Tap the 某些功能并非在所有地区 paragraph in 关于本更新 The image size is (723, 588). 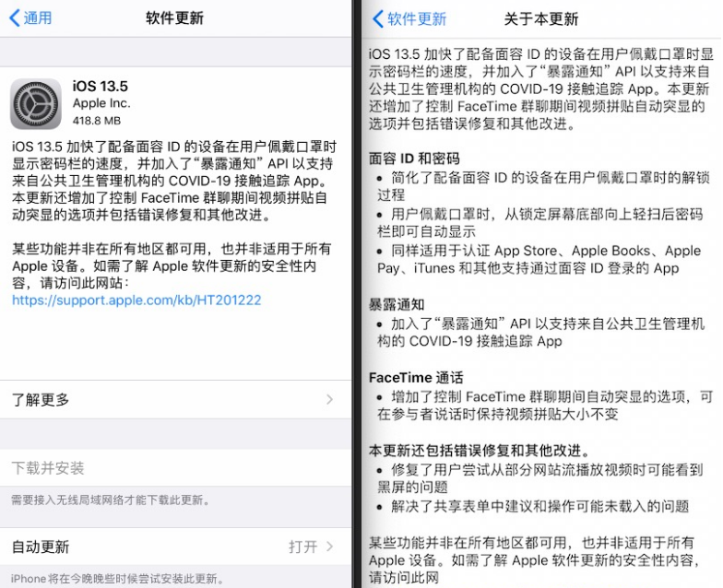535,560
